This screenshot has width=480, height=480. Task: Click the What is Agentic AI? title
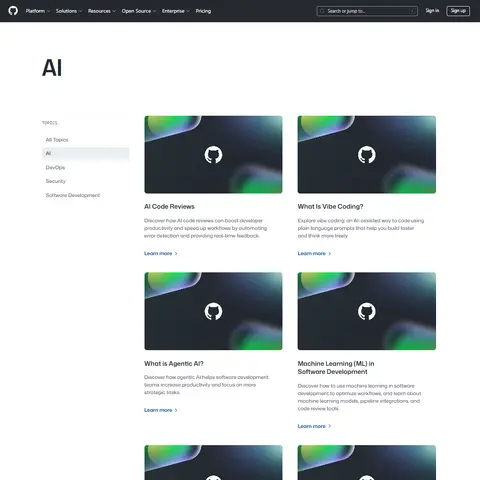click(174, 364)
